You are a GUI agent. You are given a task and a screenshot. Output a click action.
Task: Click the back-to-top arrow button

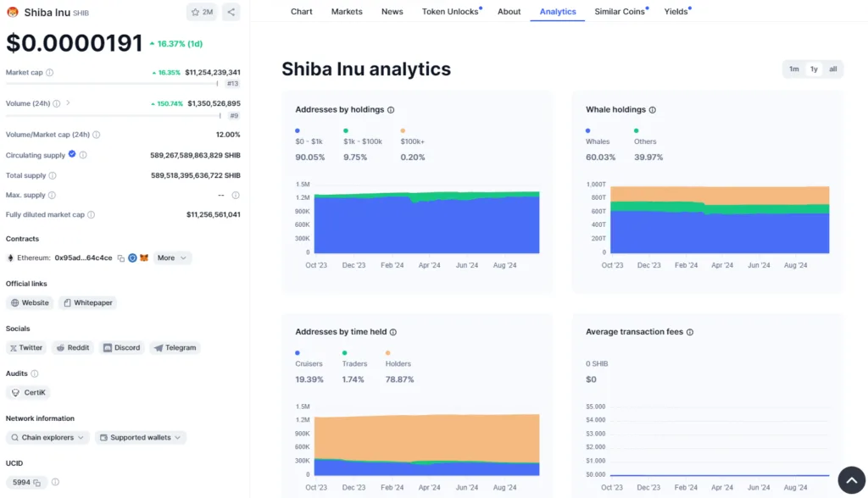point(851,480)
